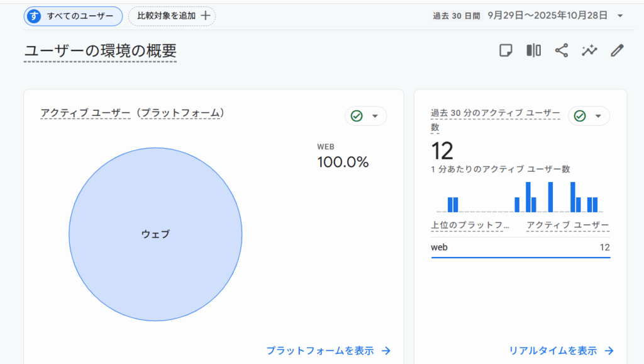
Task: Click the WEB 100.0% legend entry
Action: click(342, 156)
